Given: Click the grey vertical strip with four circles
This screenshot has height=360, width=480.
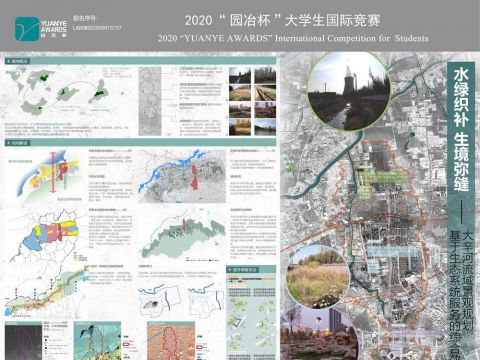Looking at the screenshot, I should (x=150, y=101).
